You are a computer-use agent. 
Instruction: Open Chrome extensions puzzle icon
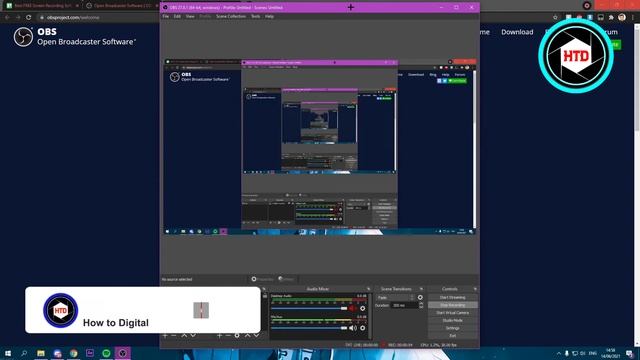611,18
